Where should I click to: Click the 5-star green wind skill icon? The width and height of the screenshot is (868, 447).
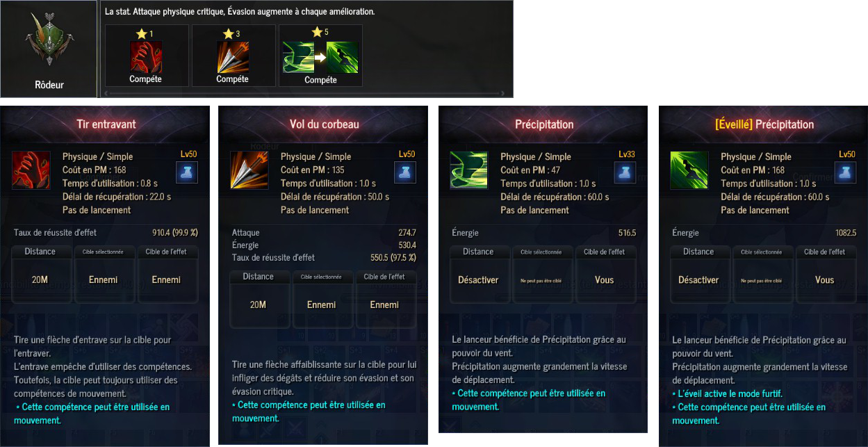pyautogui.click(x=298, y=57)
